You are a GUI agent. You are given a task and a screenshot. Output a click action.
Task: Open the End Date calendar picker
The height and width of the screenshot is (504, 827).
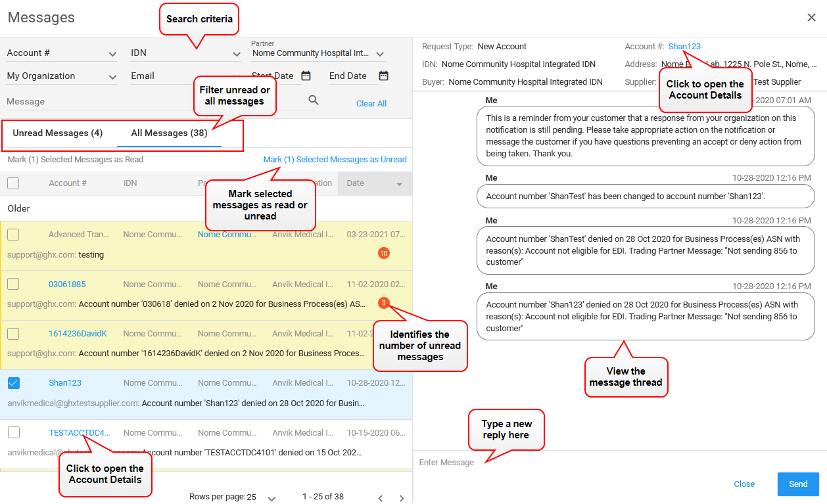pos(383,76)
